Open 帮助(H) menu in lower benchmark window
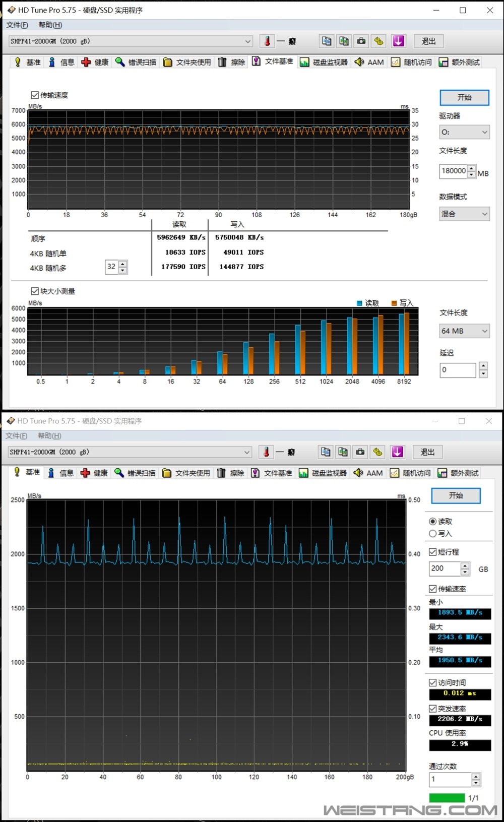The height and width of the screenshot is (822, 504). [49, 435]
